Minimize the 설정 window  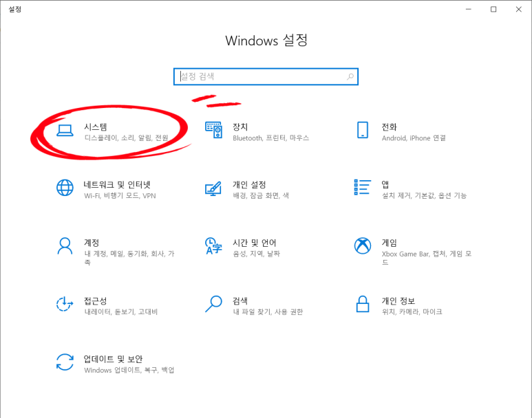[x=469, y=9]
